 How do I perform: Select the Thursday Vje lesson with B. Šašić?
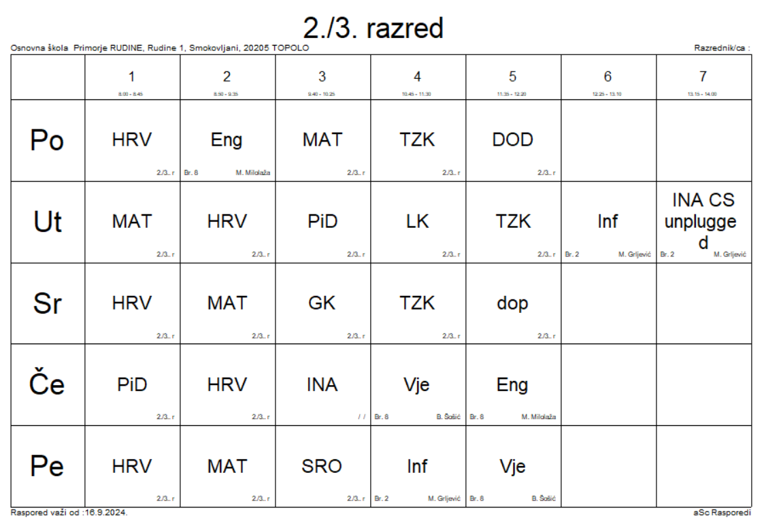point(418,385)
